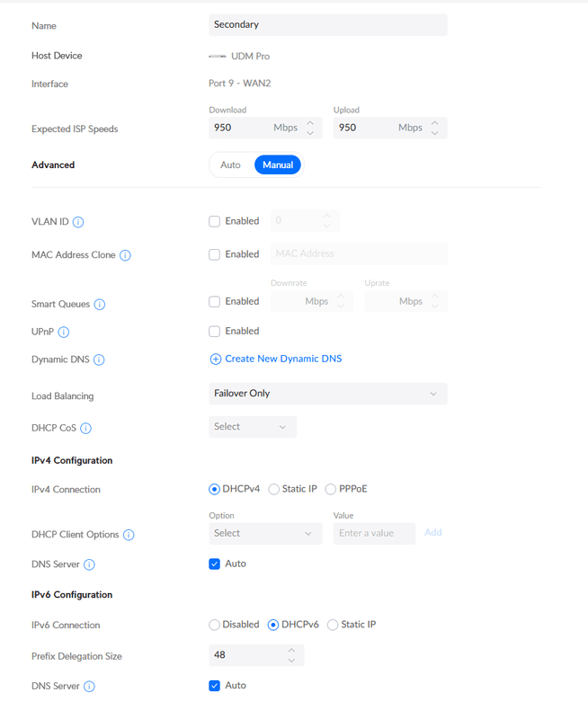Click the plus icon for new Dynamic DNS
588x719 pixels.
tap(215, 359)
